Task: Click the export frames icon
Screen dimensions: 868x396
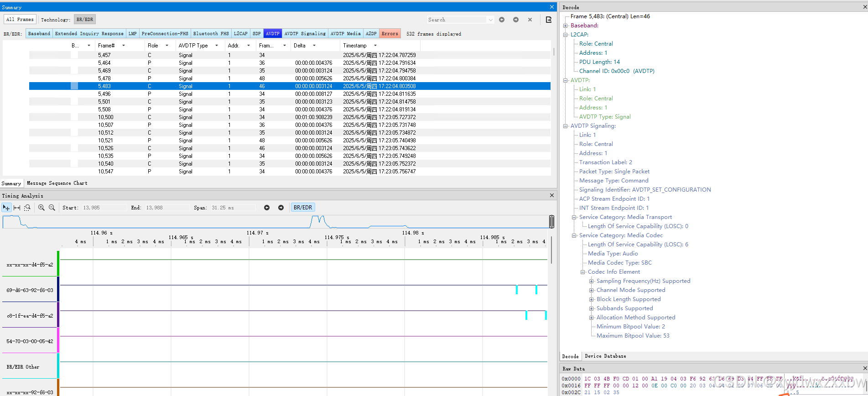Action: 549,20
